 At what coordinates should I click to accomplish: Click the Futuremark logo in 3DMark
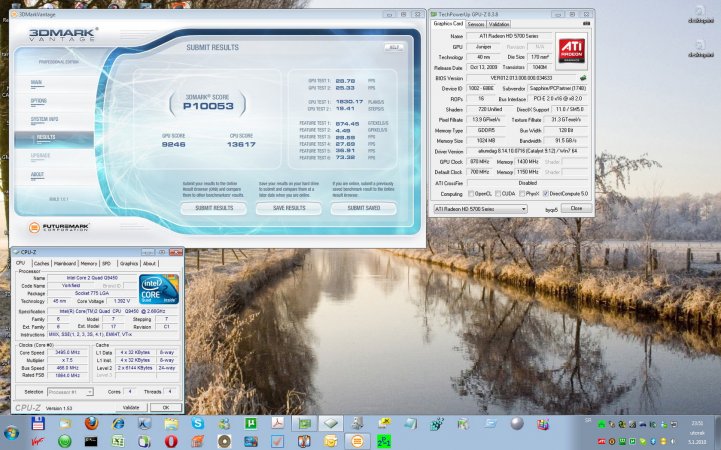pos(58,227)
